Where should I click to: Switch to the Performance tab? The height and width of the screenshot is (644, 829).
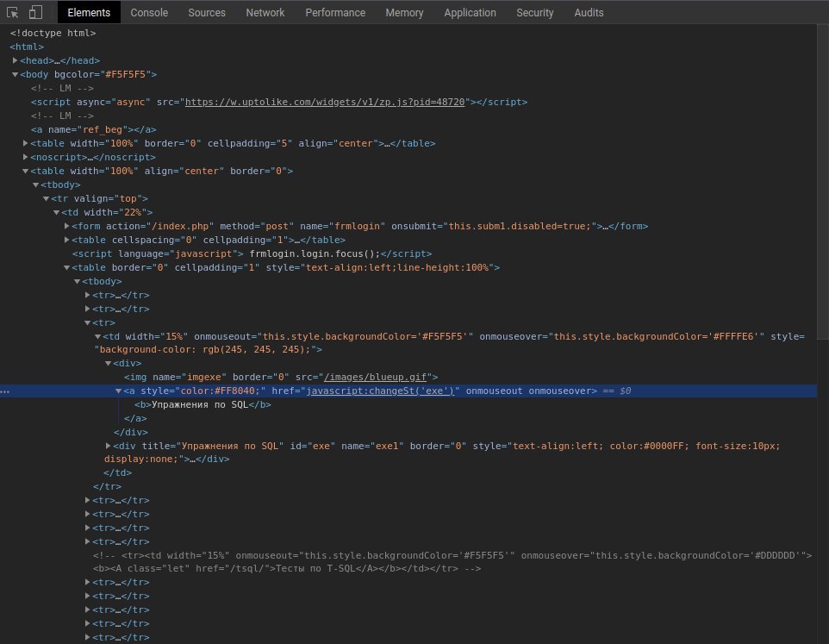point(335,13)
